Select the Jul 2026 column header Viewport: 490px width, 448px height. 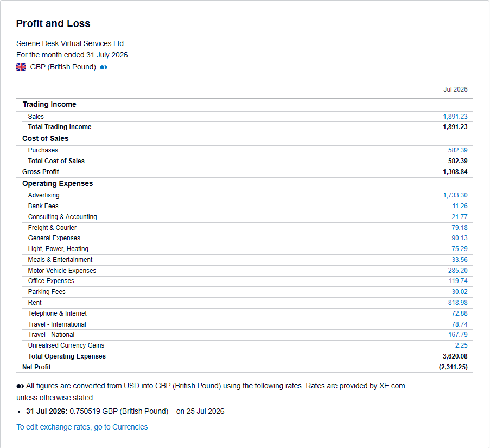(x=455, y=89)
